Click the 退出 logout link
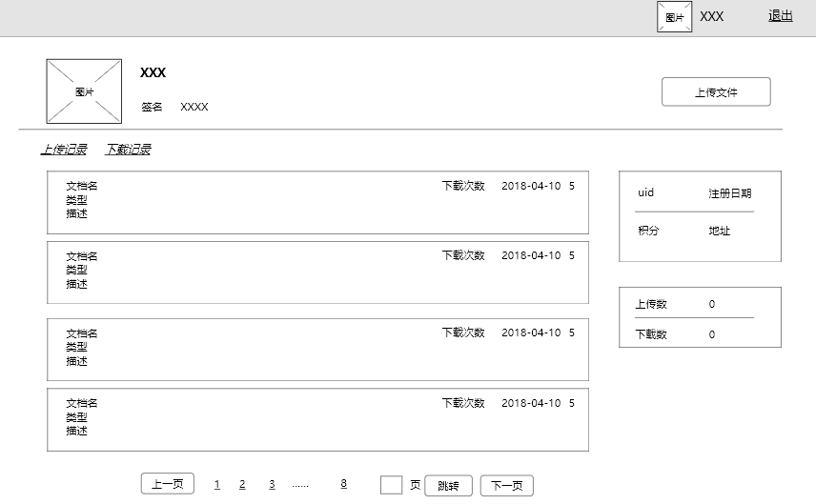816x504 pixels. [x=781, y=15]
